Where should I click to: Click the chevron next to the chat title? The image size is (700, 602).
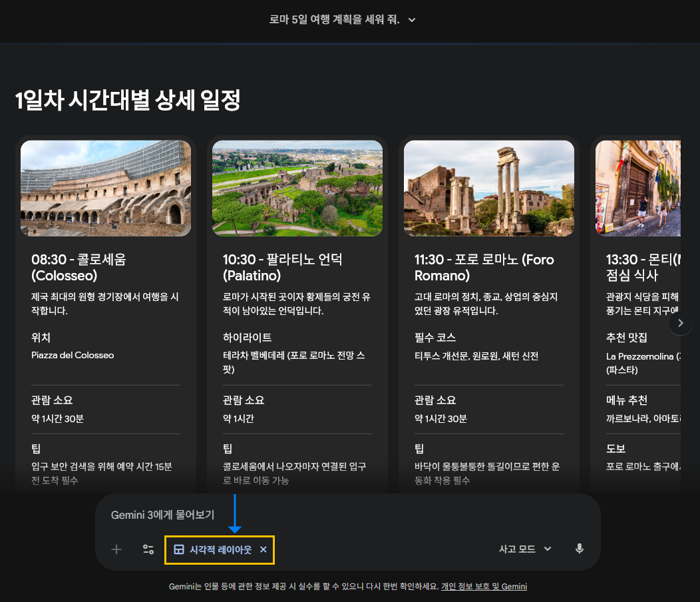click(411, 20)
